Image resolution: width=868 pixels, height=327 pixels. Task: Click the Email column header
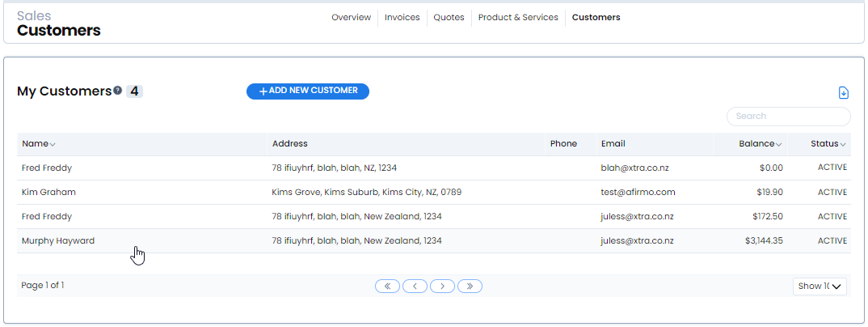613,143
